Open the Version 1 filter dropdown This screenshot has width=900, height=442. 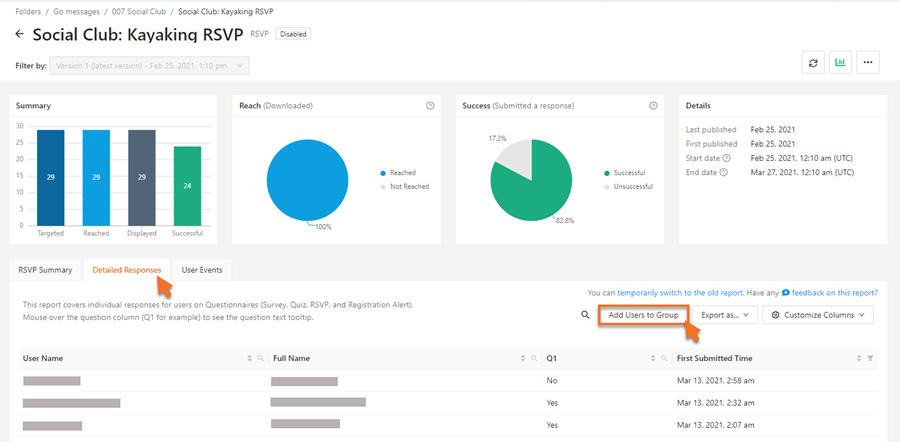150,66
